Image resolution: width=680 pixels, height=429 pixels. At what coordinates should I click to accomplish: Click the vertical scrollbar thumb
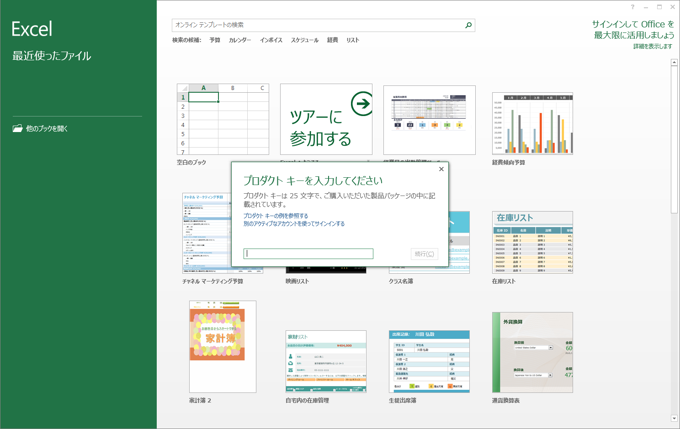pyautogui.click(x=674, y=139)
